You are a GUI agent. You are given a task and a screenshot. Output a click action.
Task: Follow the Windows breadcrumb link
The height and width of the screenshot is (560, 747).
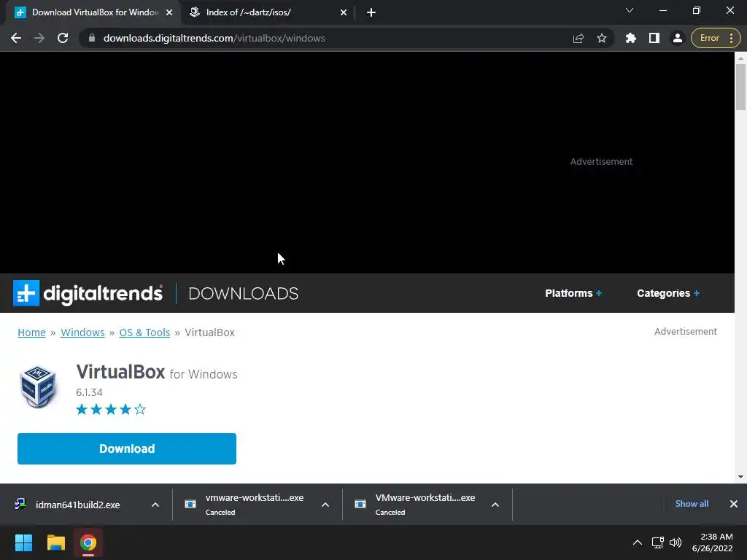(x=82, y=332)
